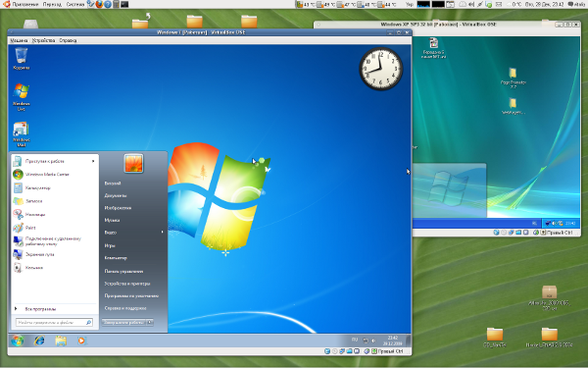Click the search magnifier icon in Start menu
Image resolution: width=588 pixels, height=368 pixels.
(x=89, y=322)
